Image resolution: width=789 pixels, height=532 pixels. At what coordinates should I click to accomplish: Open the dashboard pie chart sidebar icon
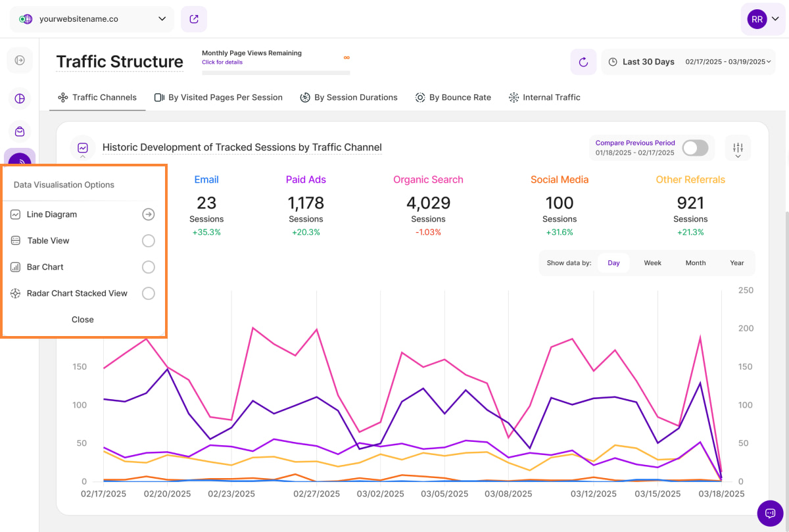pos(20,99)
